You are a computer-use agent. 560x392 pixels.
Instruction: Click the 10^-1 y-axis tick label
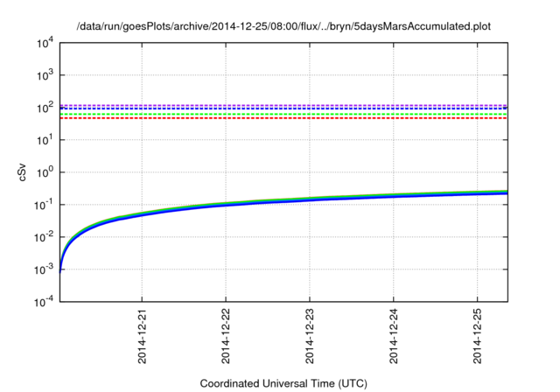(44, 205)
